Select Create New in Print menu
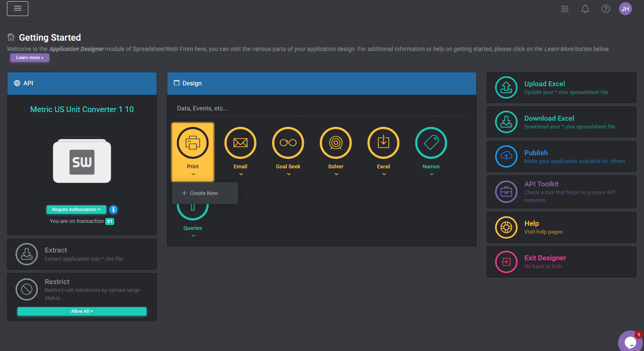644x351 pixels. 205,193
